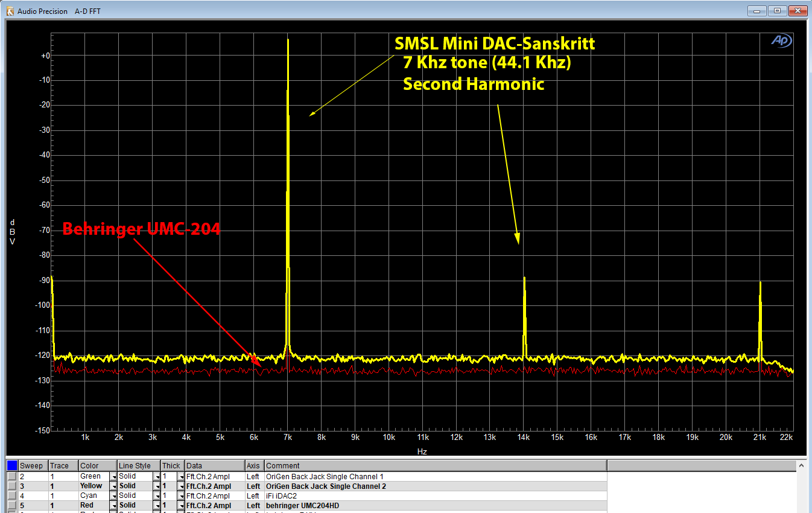The width and height of the screenshot is (812, 513).
Task: Click the Line Style column header
Action: [139, 465]
